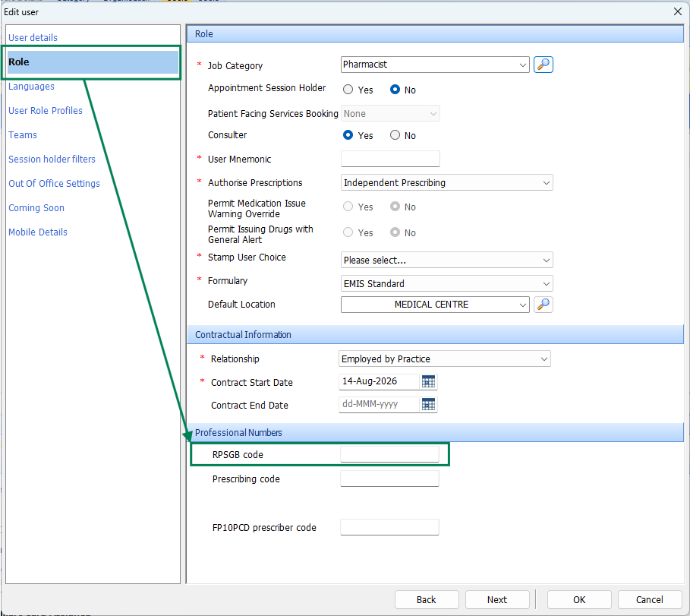This screenshot has height=616, width=690.
Task: Click the Next button
Action: pos(497,600)
